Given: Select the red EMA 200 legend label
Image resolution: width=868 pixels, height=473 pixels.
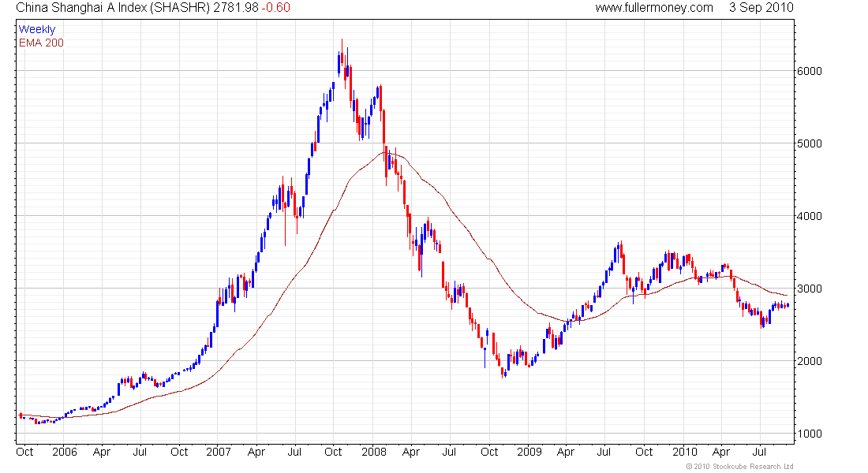Looking at the screenshot, I should pos(42,43).
